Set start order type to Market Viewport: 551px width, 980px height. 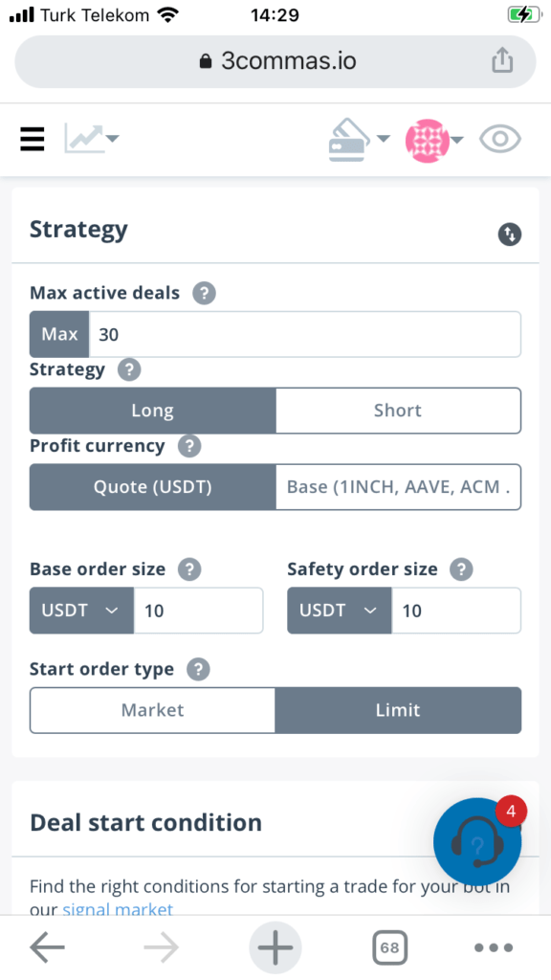click(x=152, y=710)
